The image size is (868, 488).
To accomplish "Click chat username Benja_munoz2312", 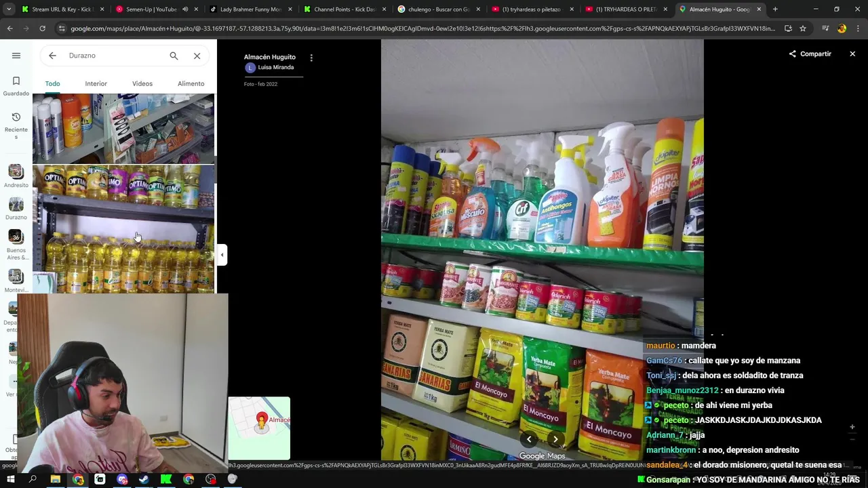I will pos(682,390).
